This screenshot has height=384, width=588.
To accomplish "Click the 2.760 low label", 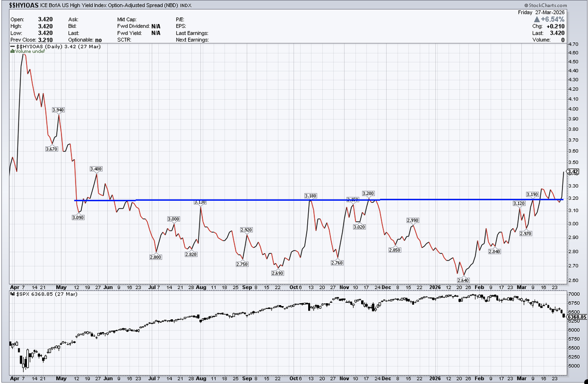I will pos(336,263).
